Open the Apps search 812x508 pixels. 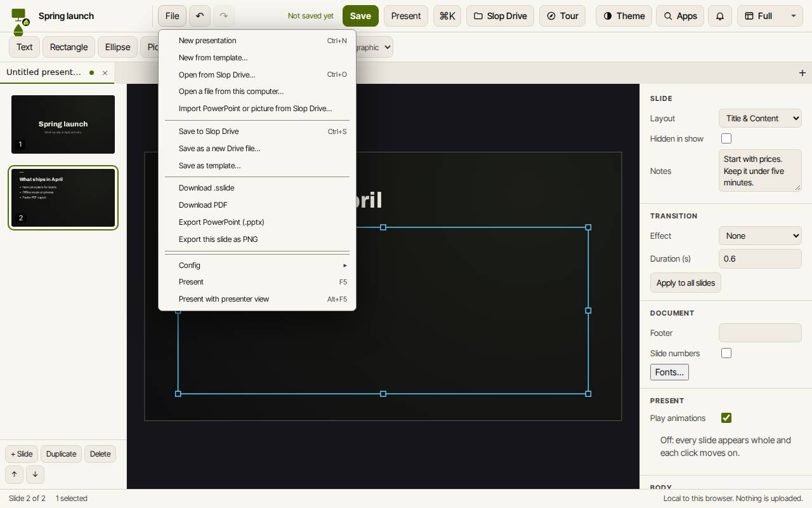pos(680,16)
